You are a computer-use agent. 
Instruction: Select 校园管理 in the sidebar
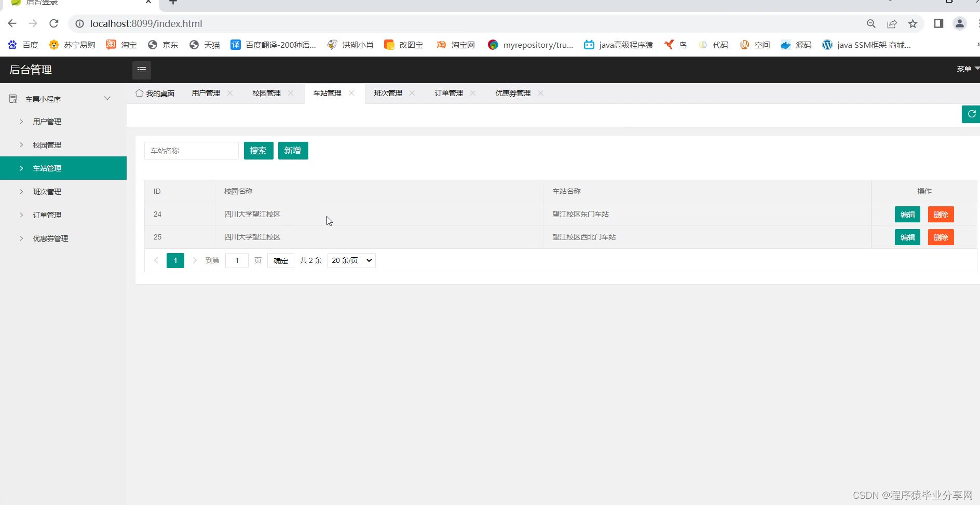tap(63, 145)
